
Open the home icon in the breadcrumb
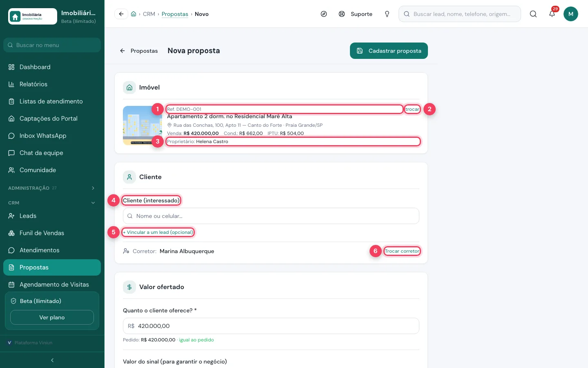134,14
